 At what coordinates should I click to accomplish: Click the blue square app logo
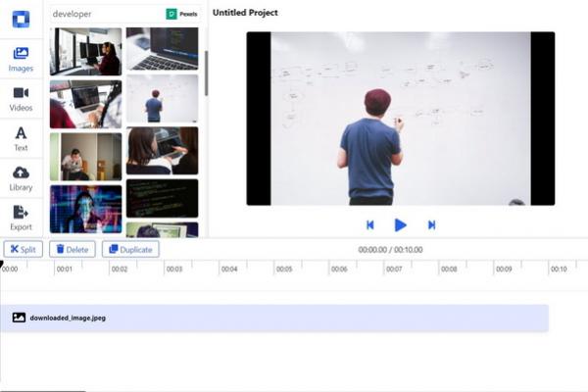(21, 20)
